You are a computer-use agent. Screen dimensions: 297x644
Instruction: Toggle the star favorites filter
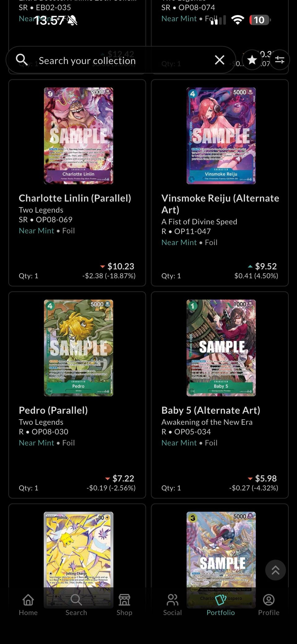252,60
